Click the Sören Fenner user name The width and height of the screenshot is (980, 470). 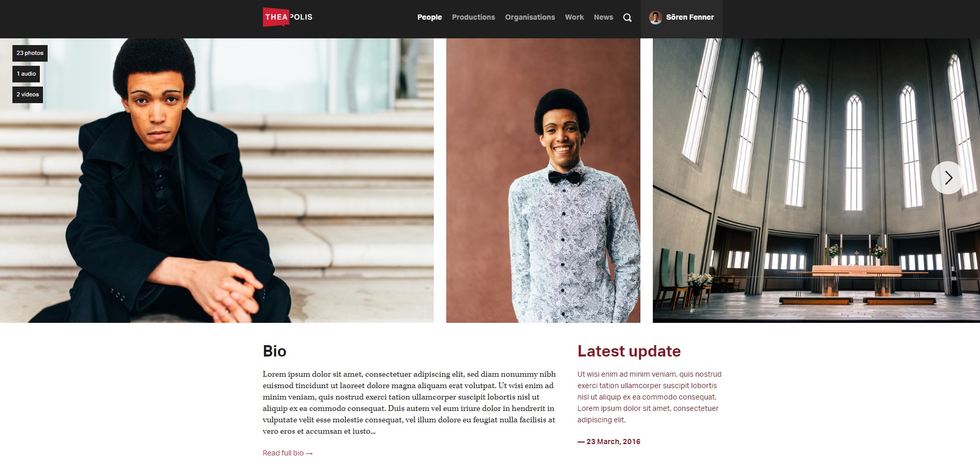click(x=690, y=17)
